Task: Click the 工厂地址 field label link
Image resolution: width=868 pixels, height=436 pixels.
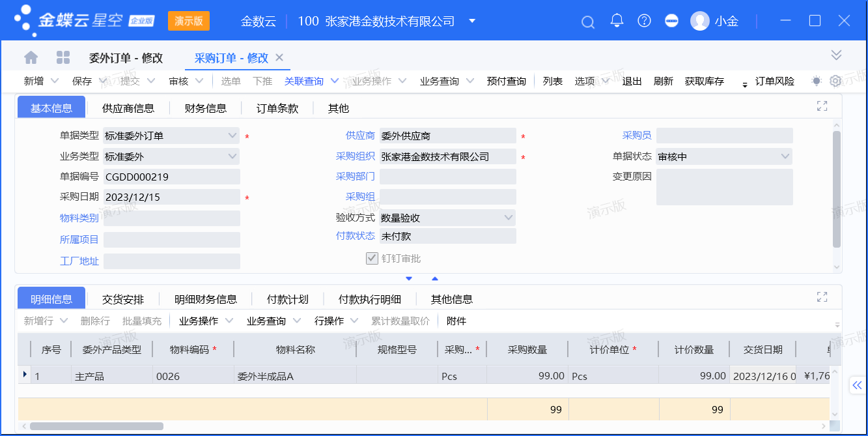Action: pyautogui.click(x=79, y=261)
